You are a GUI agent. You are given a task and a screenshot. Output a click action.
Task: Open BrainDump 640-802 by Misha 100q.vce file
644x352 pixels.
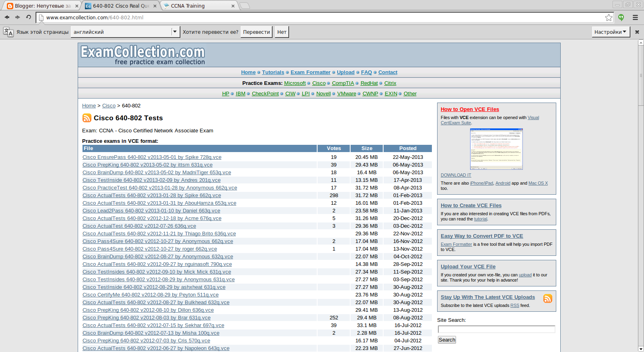coord(151,333)
